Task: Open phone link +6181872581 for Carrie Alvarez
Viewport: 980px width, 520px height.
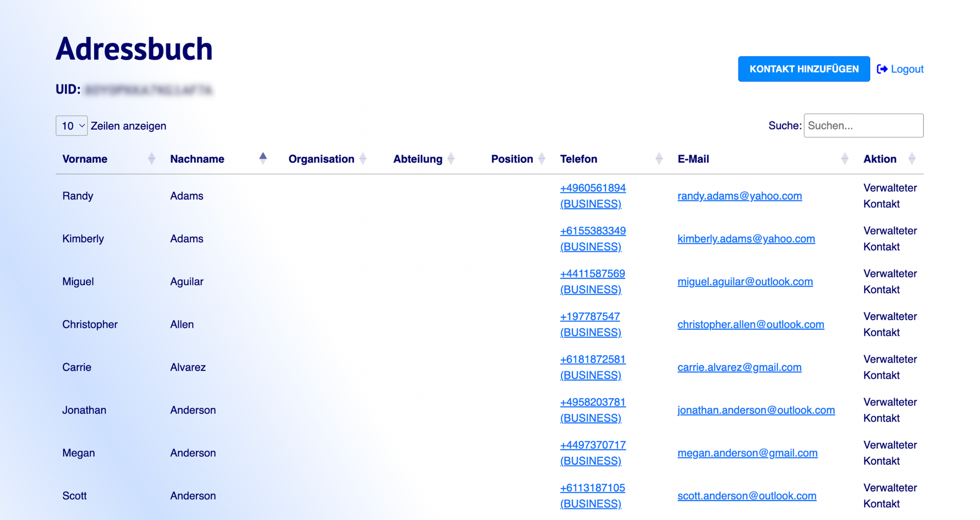Action: [x=593, y=367]
